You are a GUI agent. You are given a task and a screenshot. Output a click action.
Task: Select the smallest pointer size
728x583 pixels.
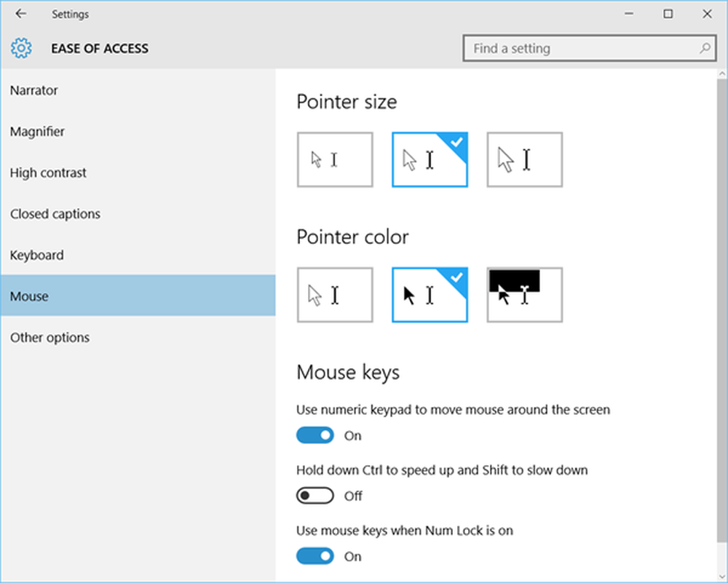335,159
